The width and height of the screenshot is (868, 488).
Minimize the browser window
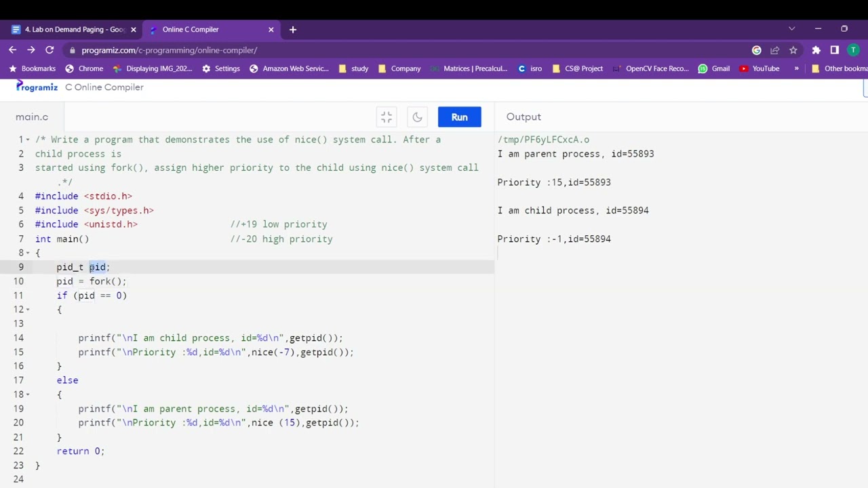coord(818,29)
